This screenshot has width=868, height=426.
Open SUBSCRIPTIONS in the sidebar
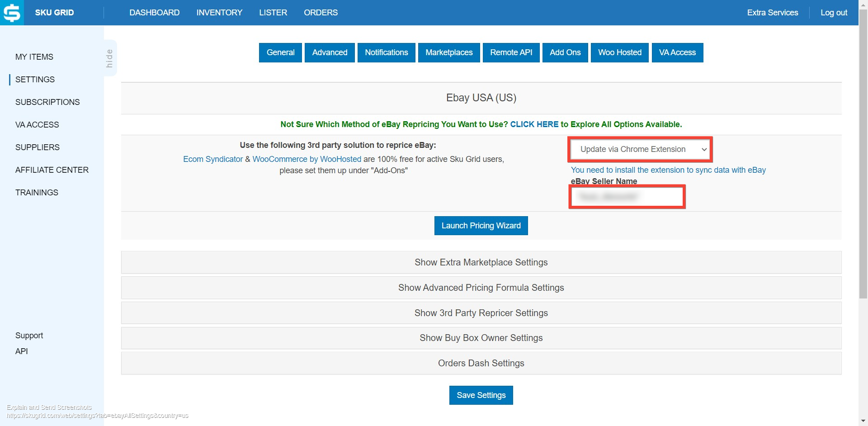(x=47, y=102)
